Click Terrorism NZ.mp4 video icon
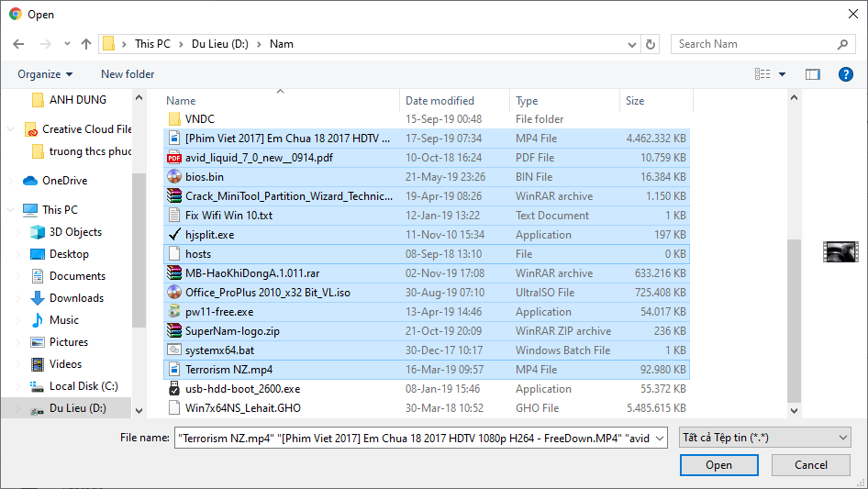This screenshot has width=868, height=489. tap(174, 370)
